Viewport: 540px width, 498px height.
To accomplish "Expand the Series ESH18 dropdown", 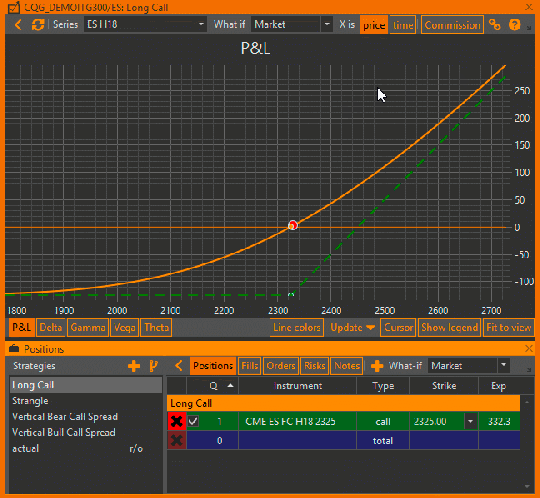I will [201, 24].
